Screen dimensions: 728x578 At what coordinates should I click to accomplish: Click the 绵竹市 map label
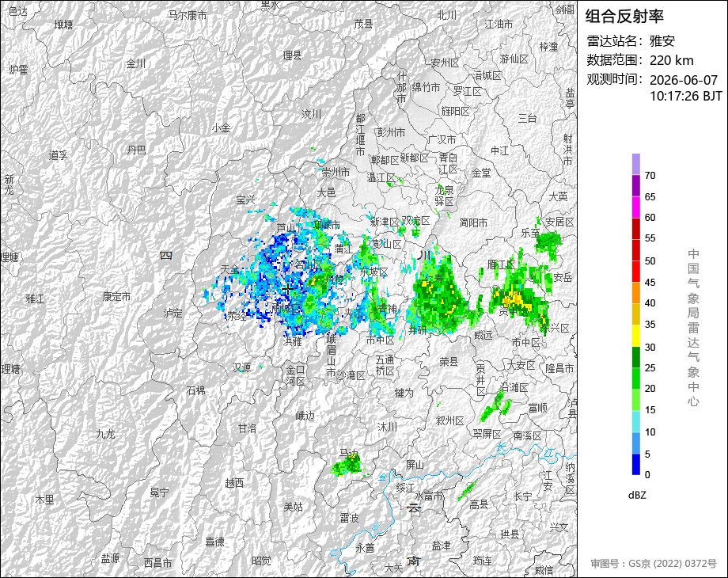click(427, 87)
